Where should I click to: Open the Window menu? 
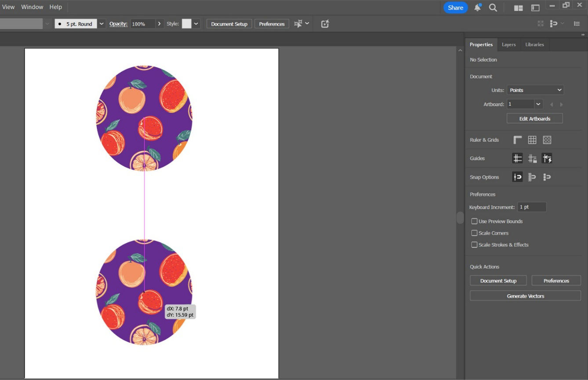click(x=32, y=7)
